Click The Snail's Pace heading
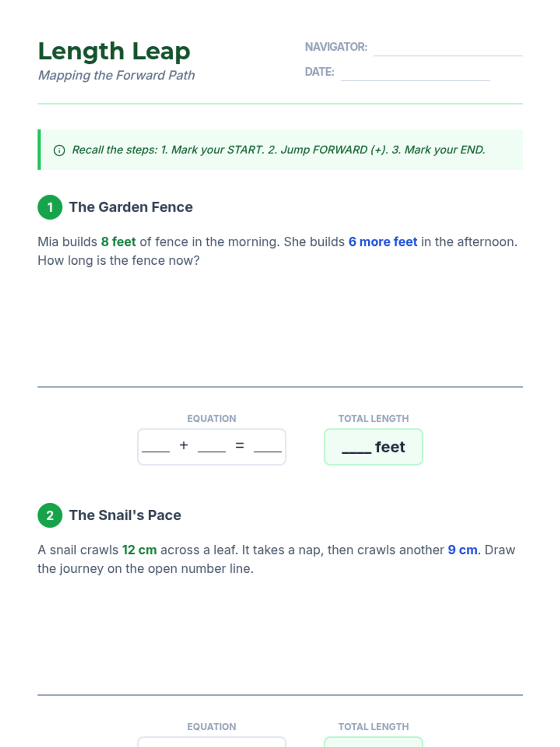This screenshot has height=747, width=560. 125,515
